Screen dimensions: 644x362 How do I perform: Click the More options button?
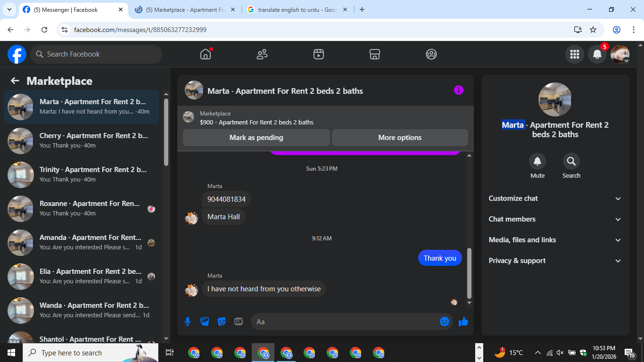[x=400, y=138]
